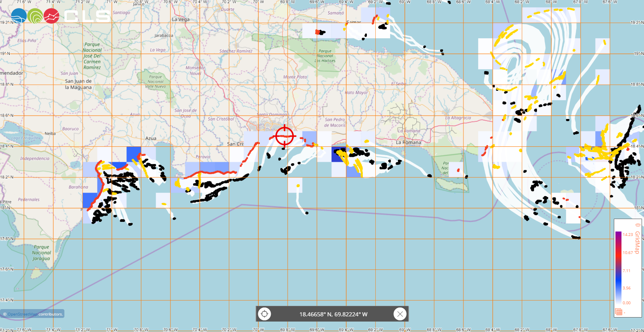The width and height of the screenshot is (644, 332).
Task: Click the Sánchez Ramírez map label
Action: tap(236, 51)
